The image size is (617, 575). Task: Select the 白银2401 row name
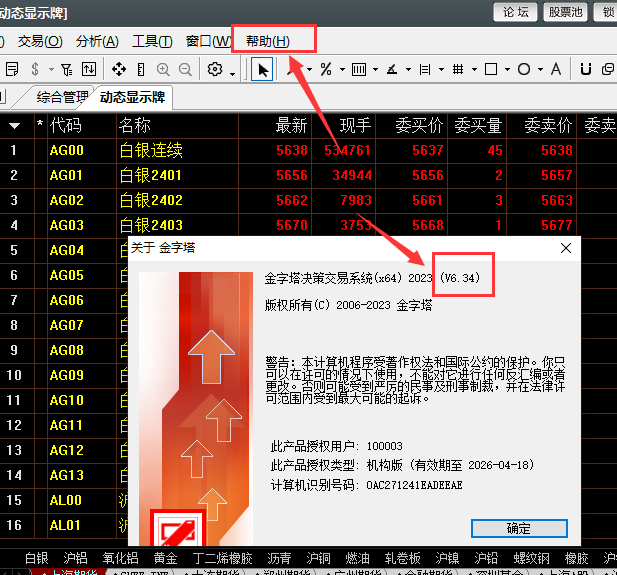click(x=150, y=175)
